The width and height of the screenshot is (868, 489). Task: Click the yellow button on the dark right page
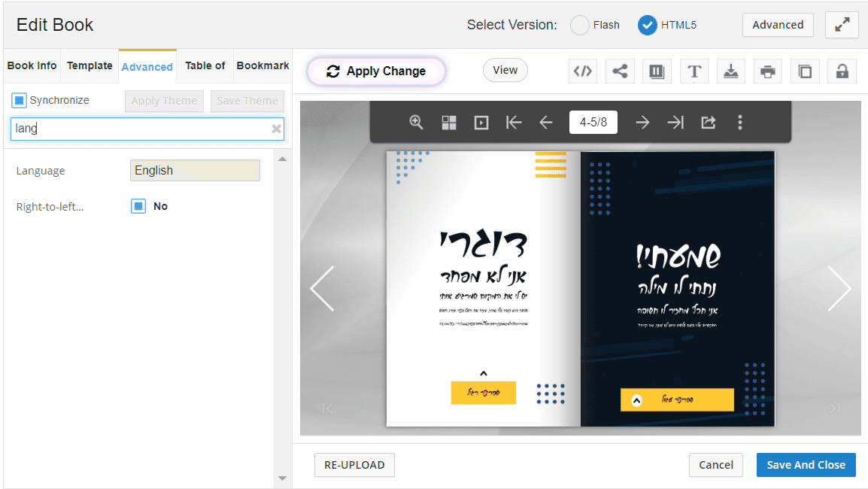(677, 399)
